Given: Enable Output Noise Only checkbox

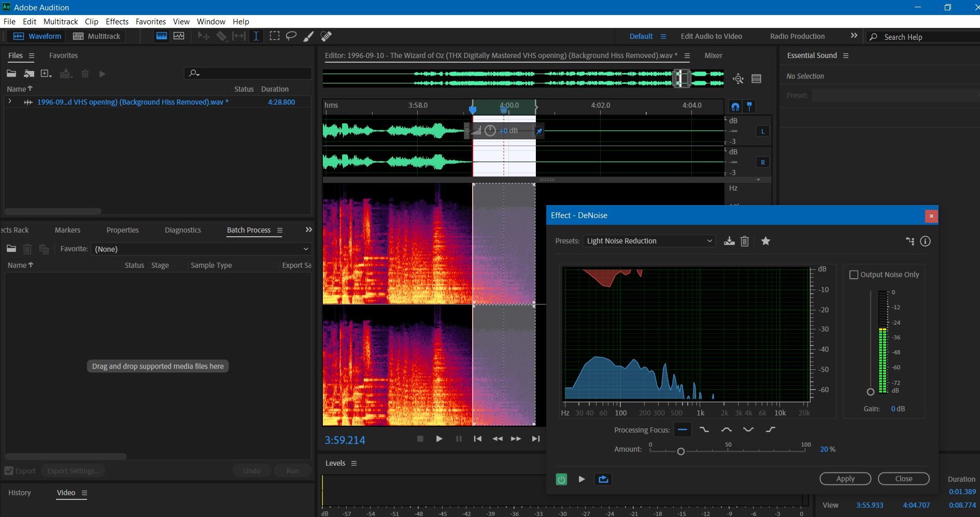Looking at the screenshot, I should 854,275.
